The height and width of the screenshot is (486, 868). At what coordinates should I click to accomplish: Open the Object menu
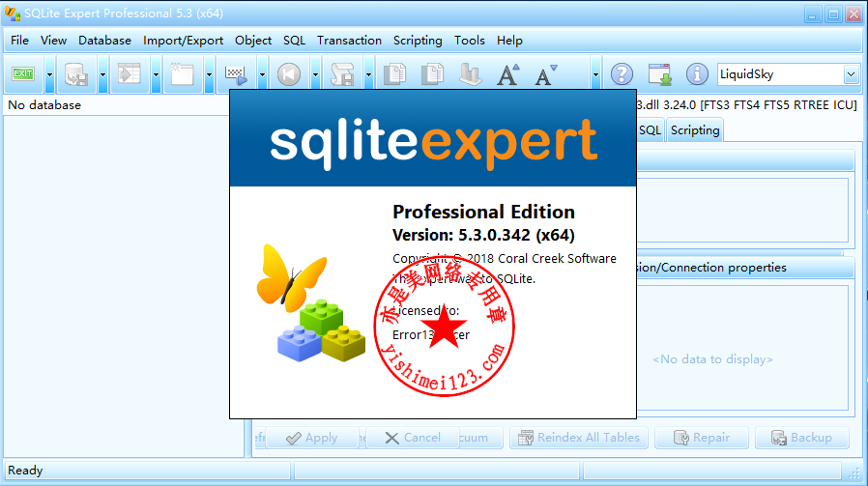[253, 41]
